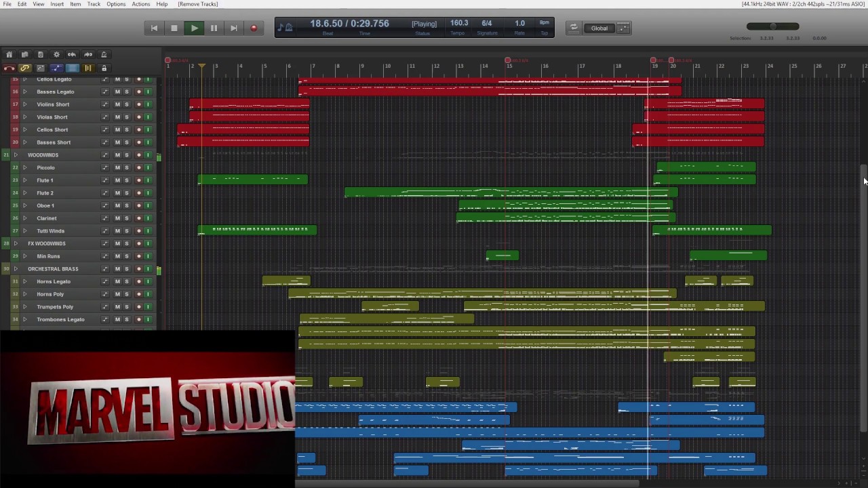Click the orange marker at the timeline start

click(x=201, y=66)
